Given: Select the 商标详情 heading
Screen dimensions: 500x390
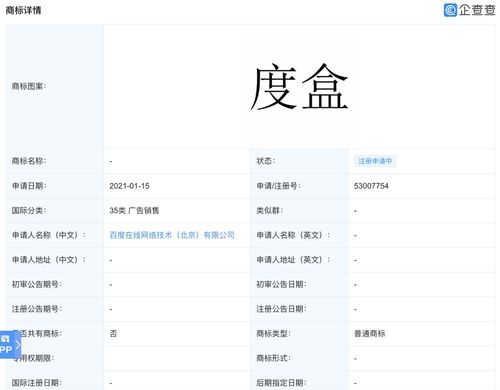Looking at the screenshot, I should point(23,10).
